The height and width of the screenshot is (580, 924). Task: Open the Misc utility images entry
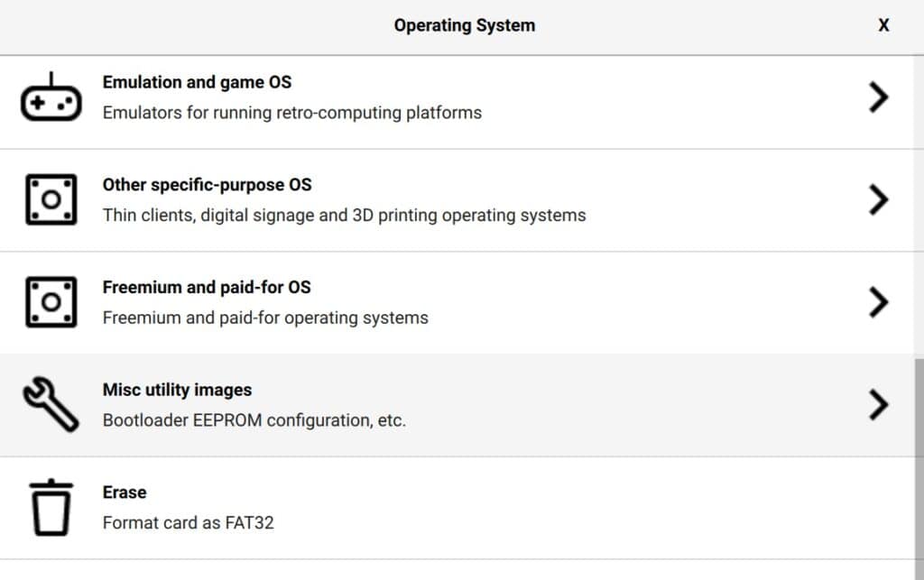coord(177,391)
